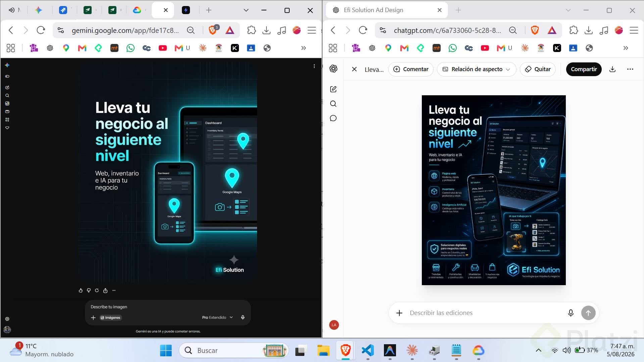Focus the chatgpt.com address bar
The width and height of the screenshot is (644, 362).
pyautogui.click(x=447, y=30)
